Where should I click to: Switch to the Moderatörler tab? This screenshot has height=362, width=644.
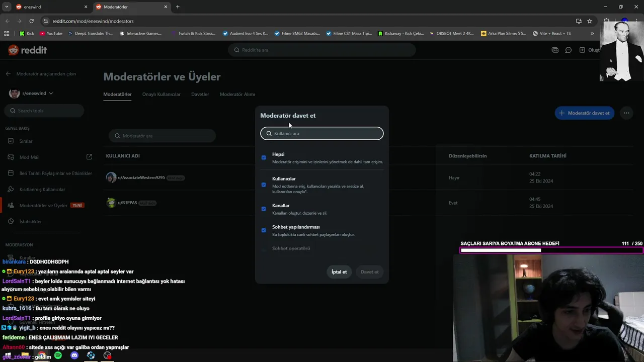(x=117, y=94)
